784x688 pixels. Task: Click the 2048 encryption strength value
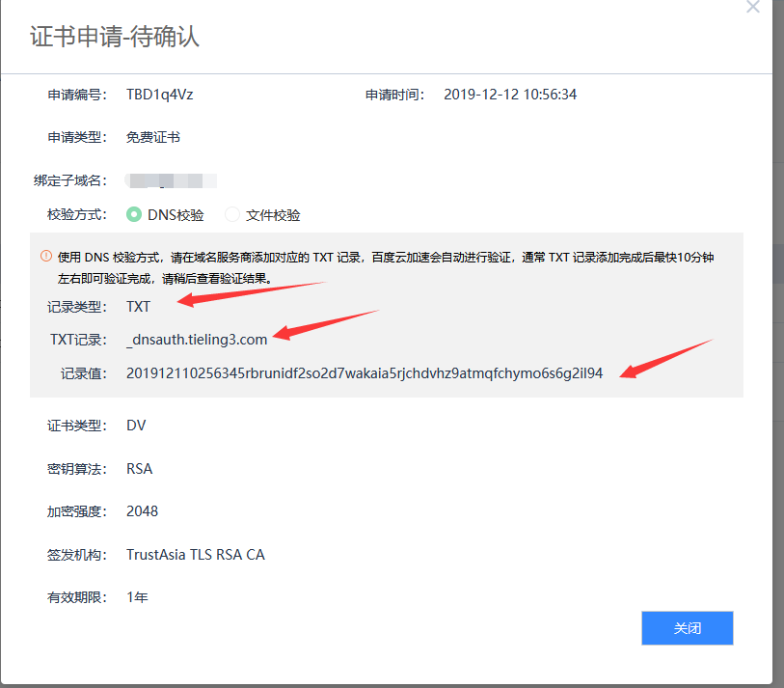coord(142,511)
